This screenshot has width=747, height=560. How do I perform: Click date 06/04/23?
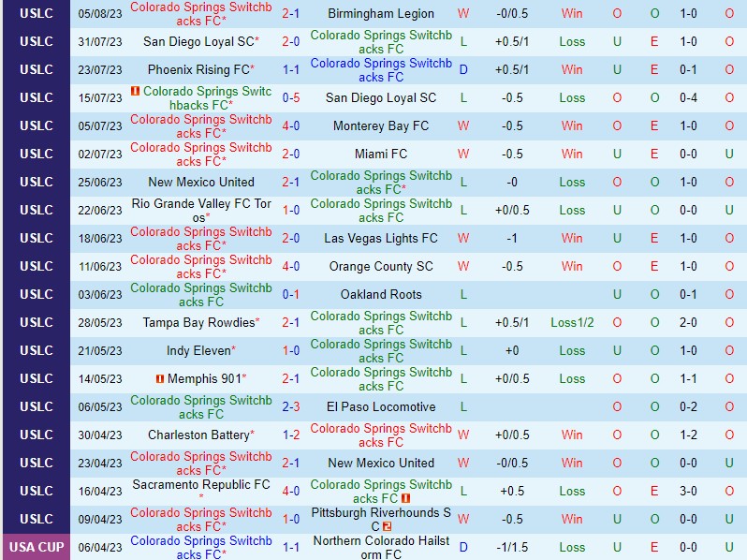tap(100, 548)
